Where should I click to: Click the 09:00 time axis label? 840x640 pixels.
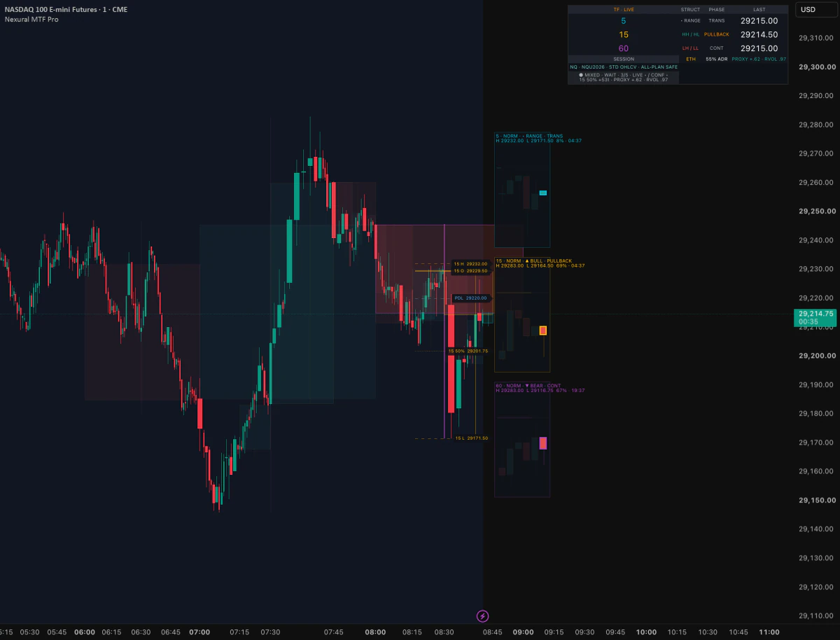(524, 632)
